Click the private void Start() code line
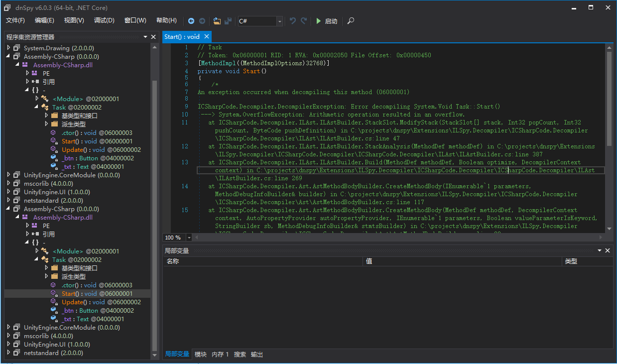Screen dimensions: 617x364 tap(232, 72)
